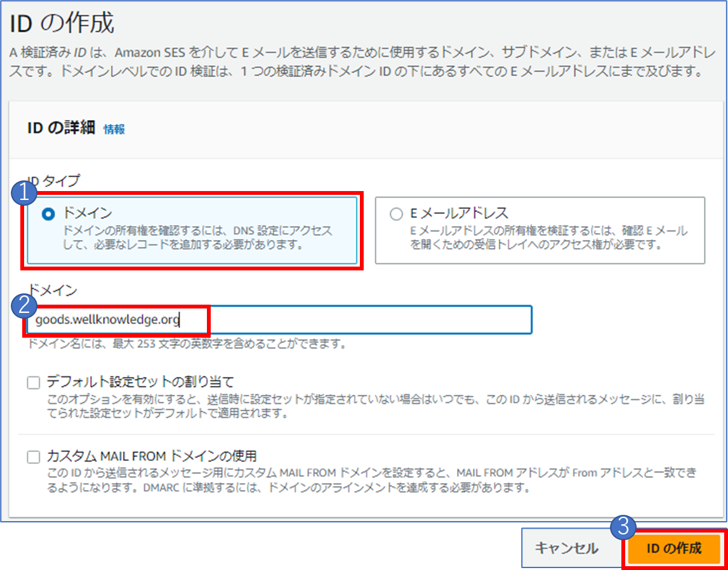Click the DNS 設定 description in the ドメイン card
The image size is (728, 570).
click(x=198, y=237)
